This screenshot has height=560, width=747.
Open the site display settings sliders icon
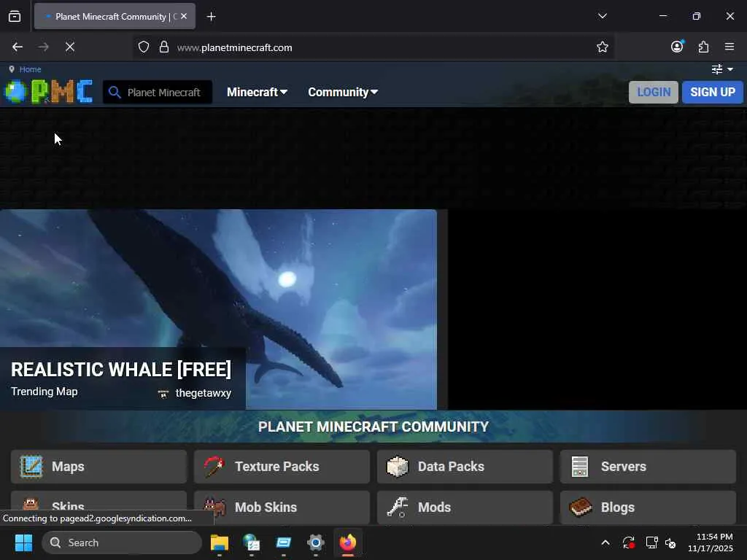tap(717, 69)
